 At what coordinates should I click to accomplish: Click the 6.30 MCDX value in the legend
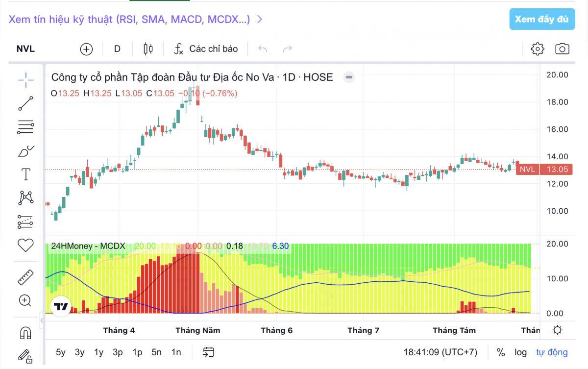[x=280, y=246]
